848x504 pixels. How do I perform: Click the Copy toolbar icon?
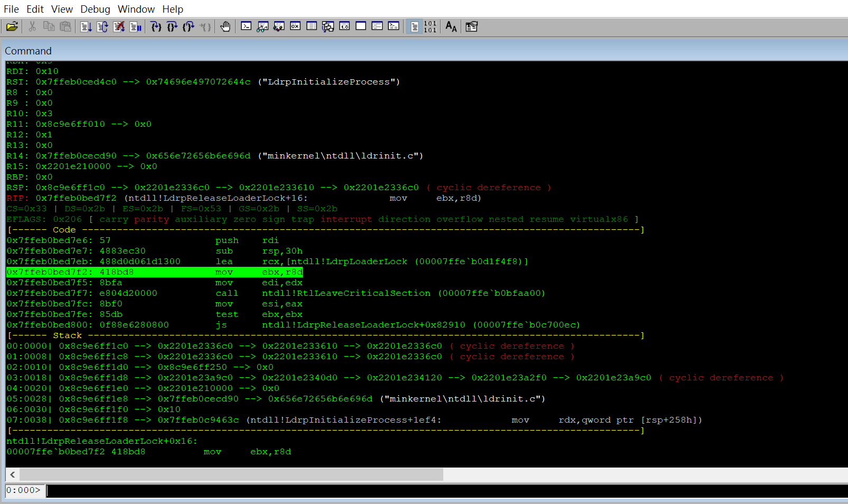49,26
